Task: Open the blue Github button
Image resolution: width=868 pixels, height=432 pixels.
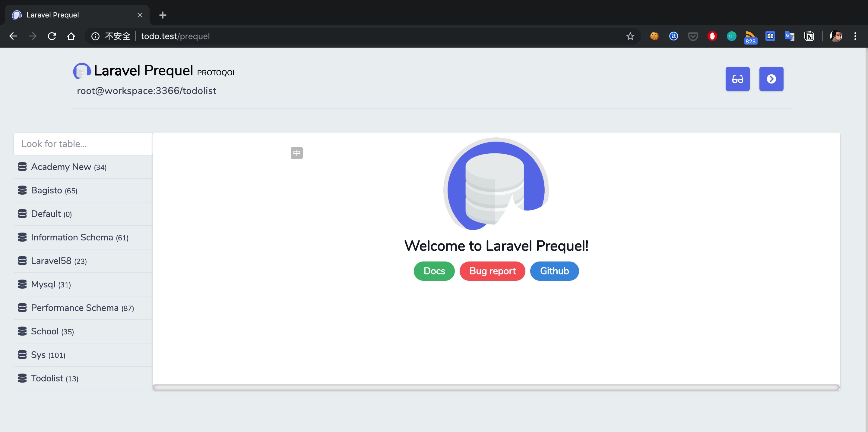Action: 554,271
